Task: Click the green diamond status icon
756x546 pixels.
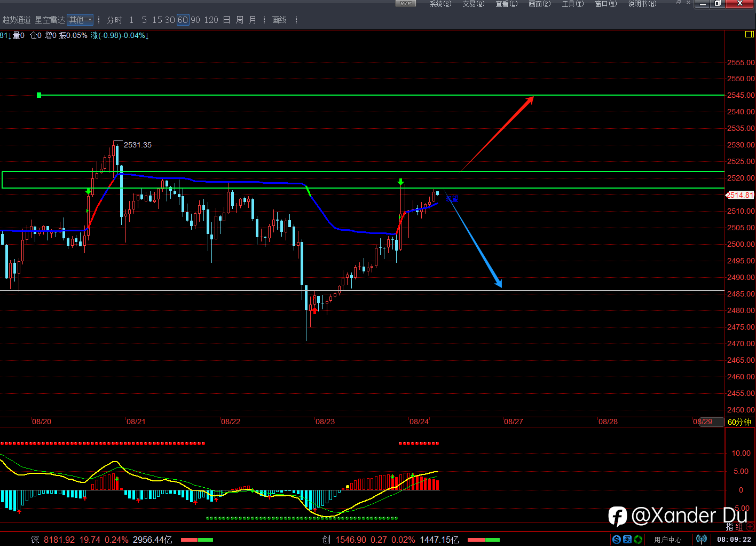Action: pyautogui.click(x=638, y=540)
